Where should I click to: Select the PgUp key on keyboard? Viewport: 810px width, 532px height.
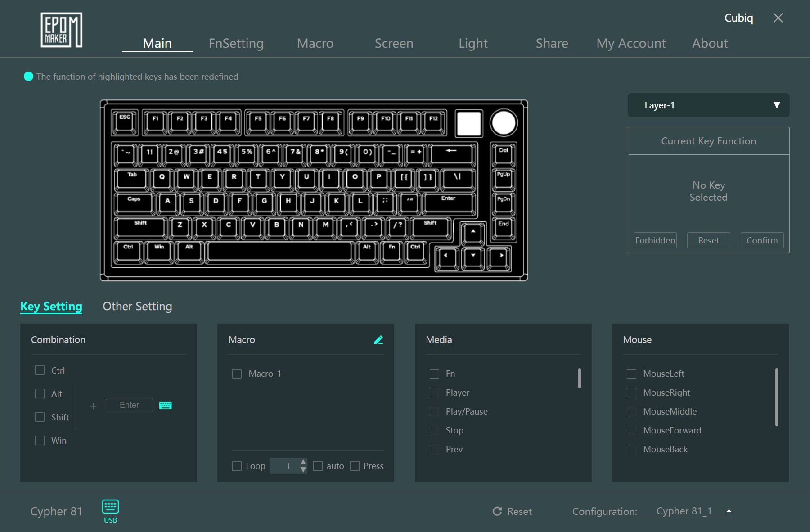(504, 180)
